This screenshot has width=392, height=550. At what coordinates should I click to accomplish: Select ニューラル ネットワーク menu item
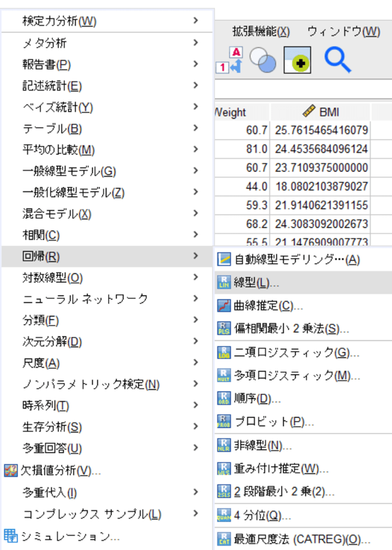click(x=108, y=299)
